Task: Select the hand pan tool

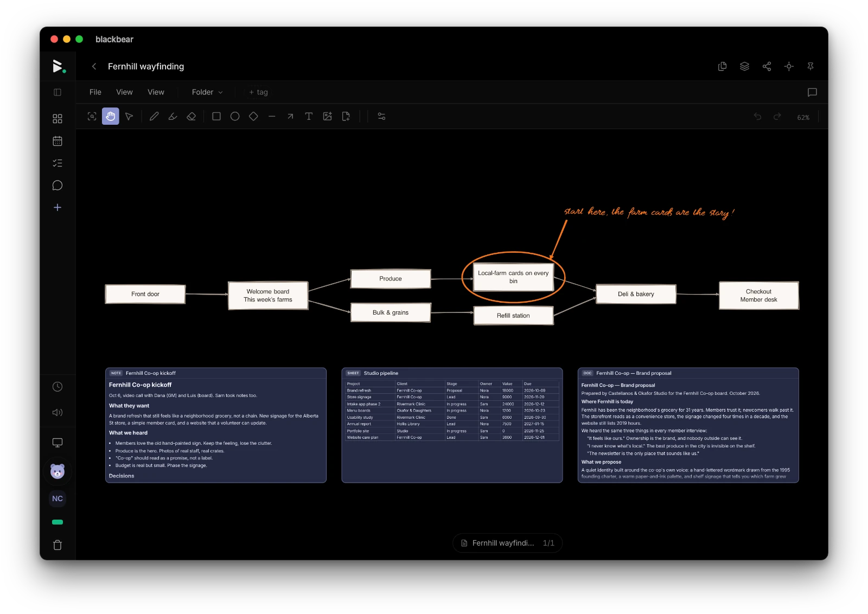Action: pos(111,116)
